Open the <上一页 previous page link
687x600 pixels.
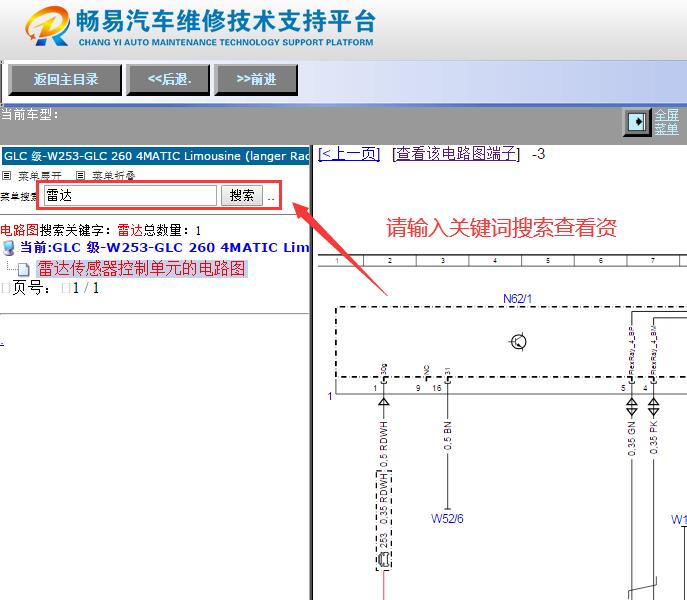coord(349,154)
